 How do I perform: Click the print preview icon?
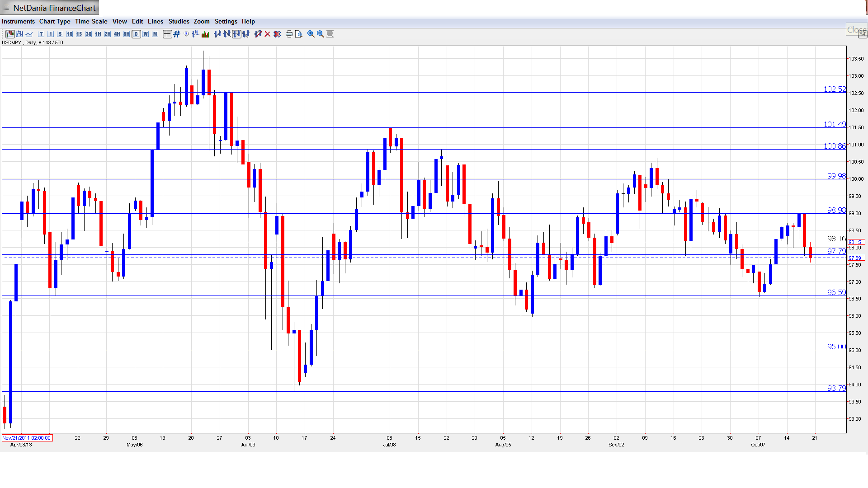pos(299,34)
